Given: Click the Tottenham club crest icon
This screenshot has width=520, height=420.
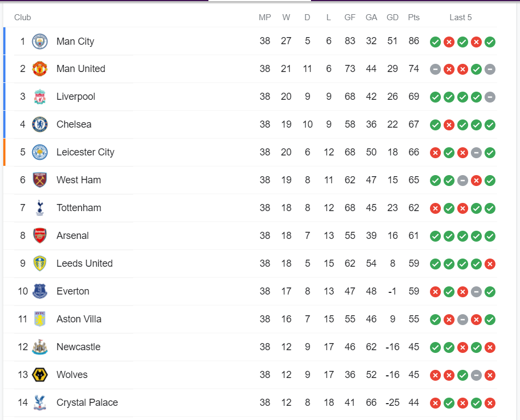Looking at the screenshot, I should pyautogui.click(x=40, y=208).
